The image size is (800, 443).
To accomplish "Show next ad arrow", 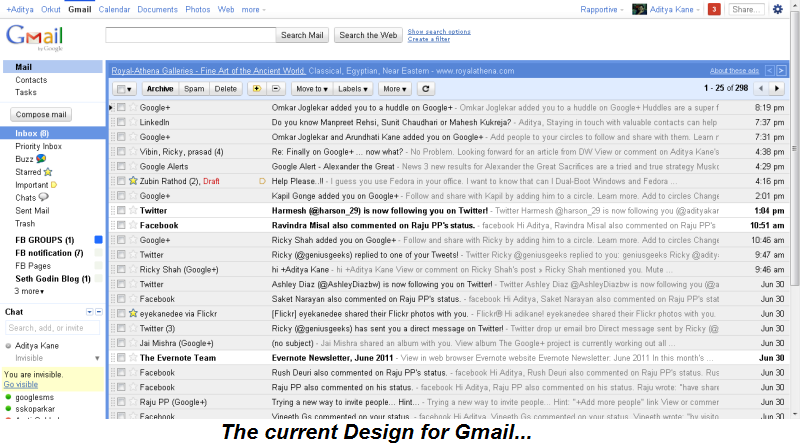I will click(781, 70).
